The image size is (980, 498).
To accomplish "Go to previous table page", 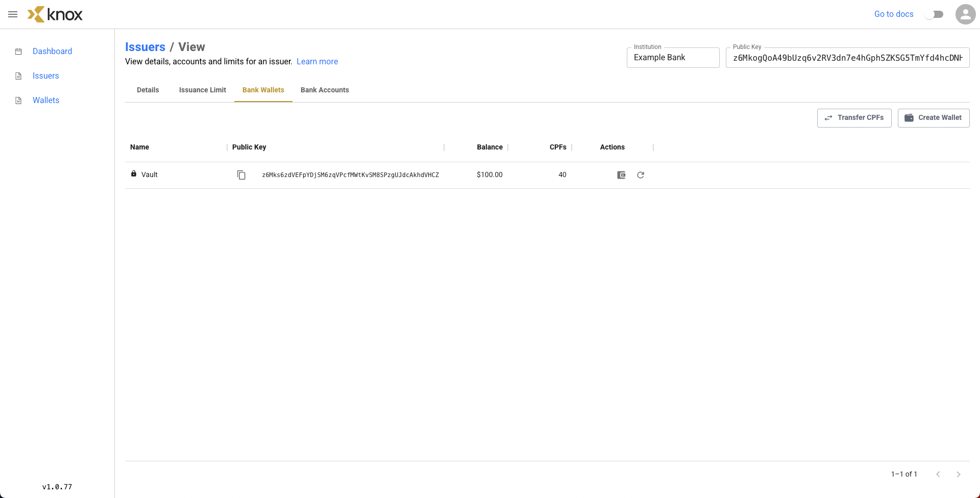I will tap(938, 474).
